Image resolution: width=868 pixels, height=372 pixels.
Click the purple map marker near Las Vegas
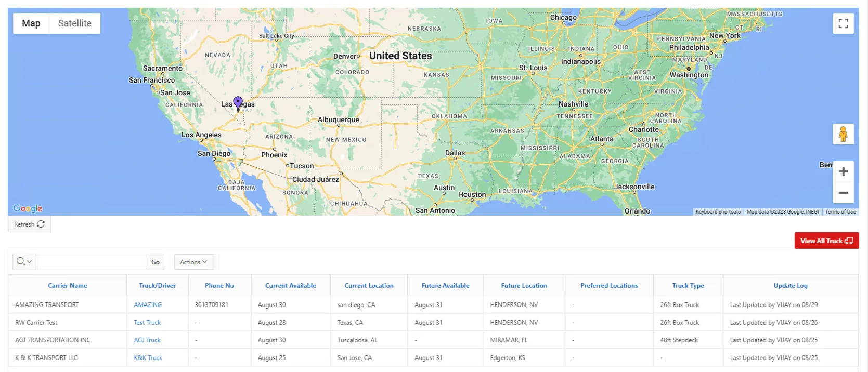[x=238, y=103]
